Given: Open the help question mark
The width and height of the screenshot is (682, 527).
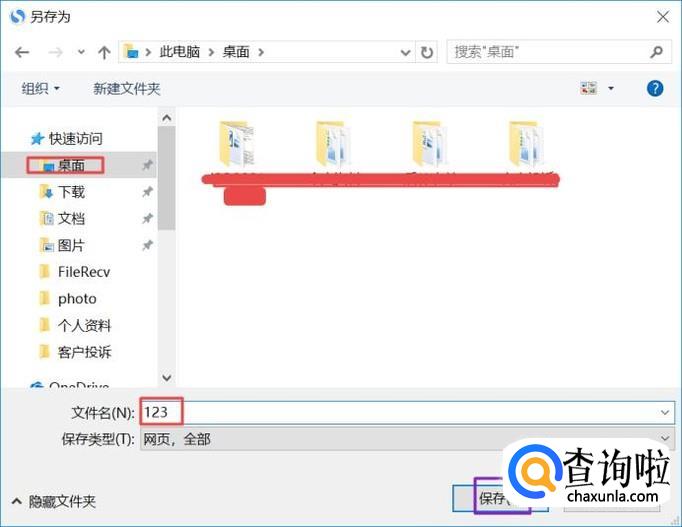Looking at the screenshot, I should pos(655,89).
